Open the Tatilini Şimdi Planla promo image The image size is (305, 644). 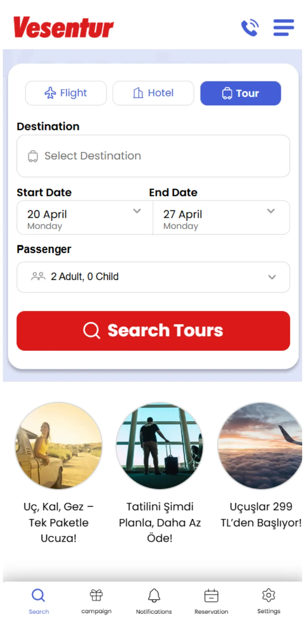click(x=160, y=446)
